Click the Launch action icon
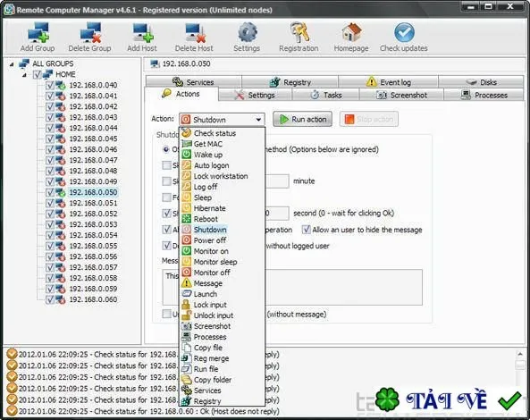 (x=186, y=294)
